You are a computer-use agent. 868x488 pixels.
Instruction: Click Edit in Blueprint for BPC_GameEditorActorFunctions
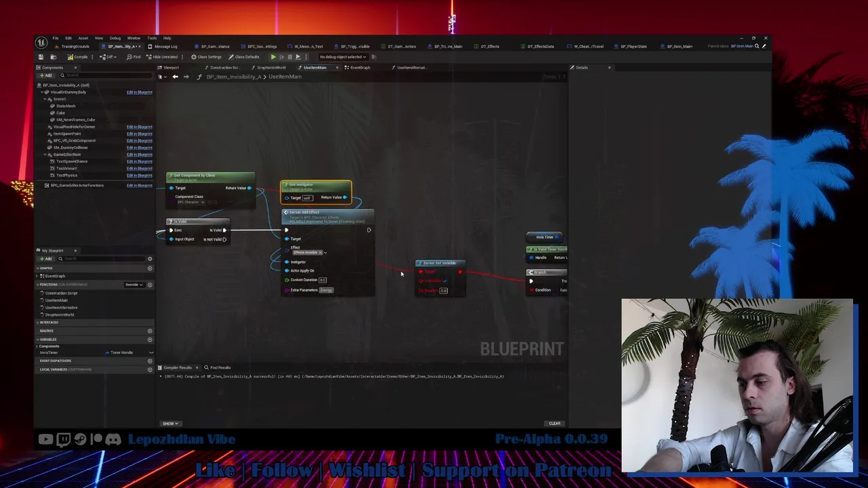(139, 185)
